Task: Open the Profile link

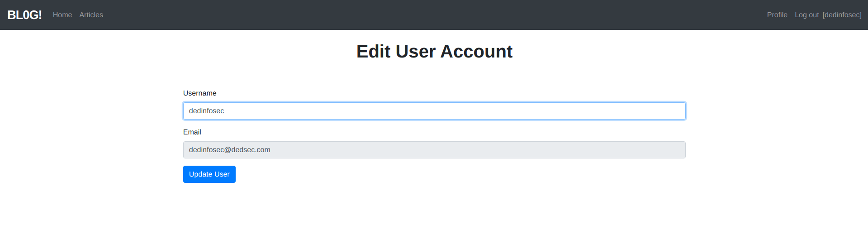Action: [x=777, y=15]
